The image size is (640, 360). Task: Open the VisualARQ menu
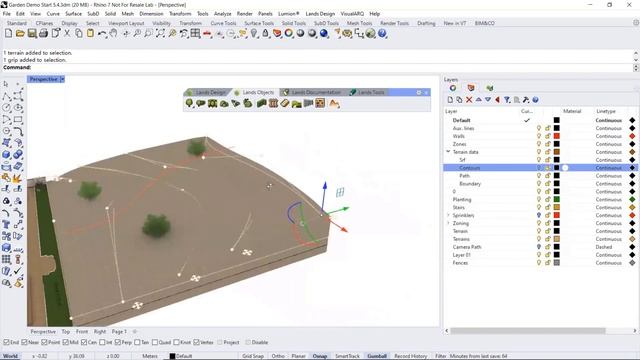pos(352,13)
